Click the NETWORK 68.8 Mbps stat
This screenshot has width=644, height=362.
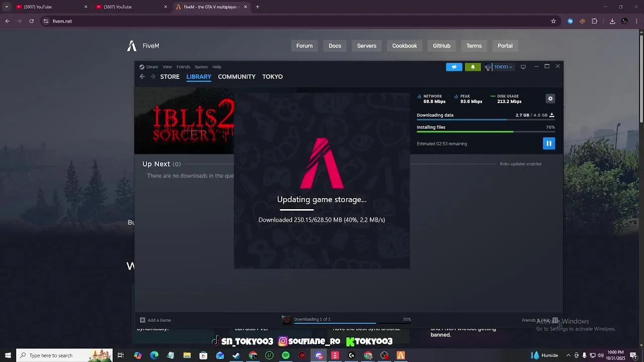tap(431, 99)
